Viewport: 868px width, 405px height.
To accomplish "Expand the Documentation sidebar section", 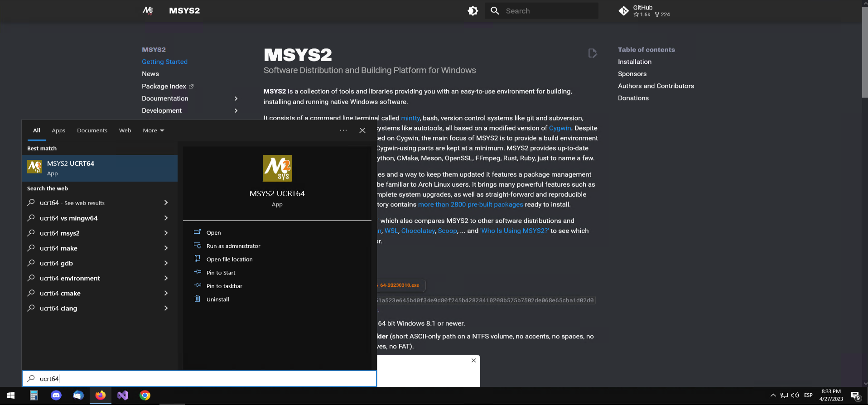I will 236,98.
